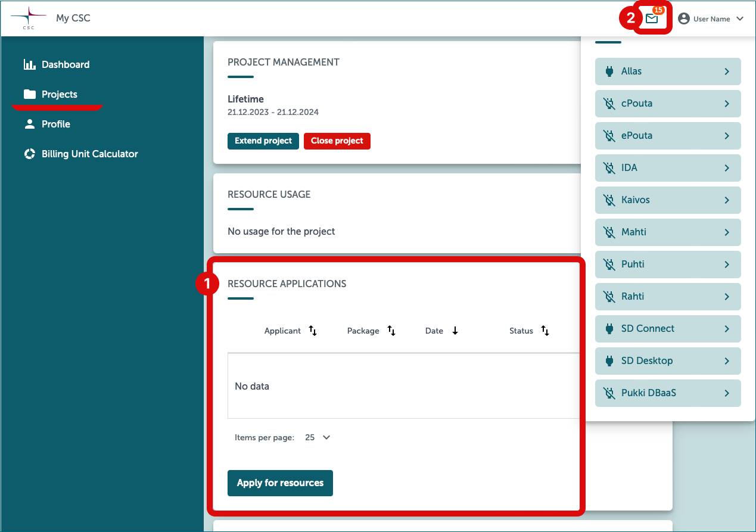Open the notifications envelope icon
The width and height of the screenshot is (756, 532).
pyautogui.click(x=652, y=18)
